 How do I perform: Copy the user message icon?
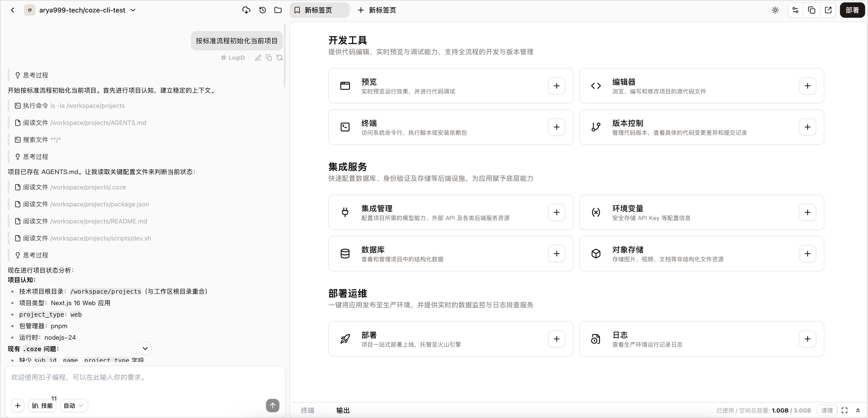[x=269, y=58]
